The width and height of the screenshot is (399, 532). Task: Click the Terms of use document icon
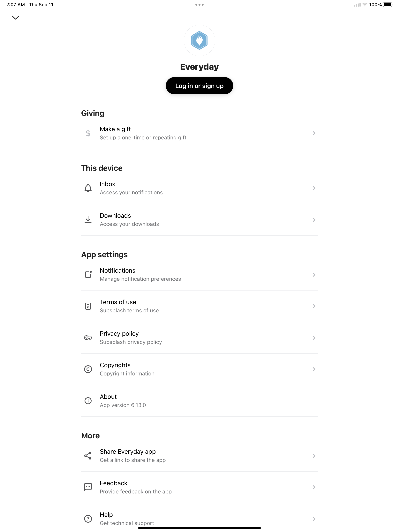88,306
